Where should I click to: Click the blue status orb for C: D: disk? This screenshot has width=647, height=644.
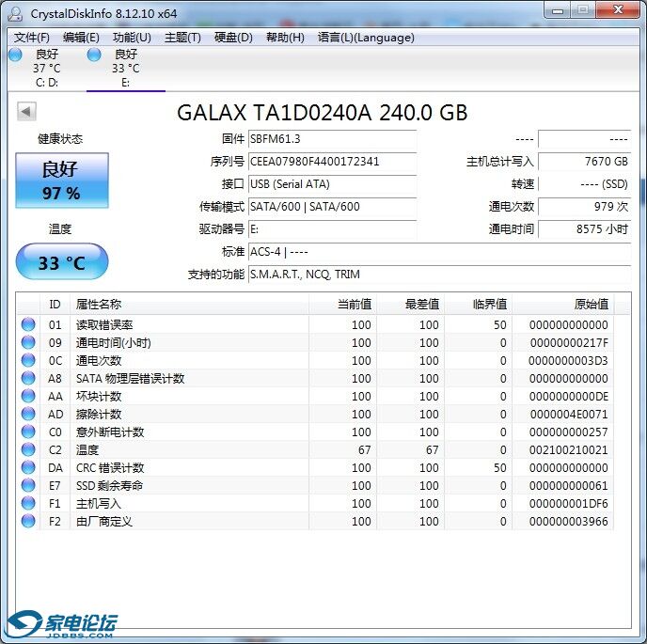pyautogui.click(x=16, y=55)
